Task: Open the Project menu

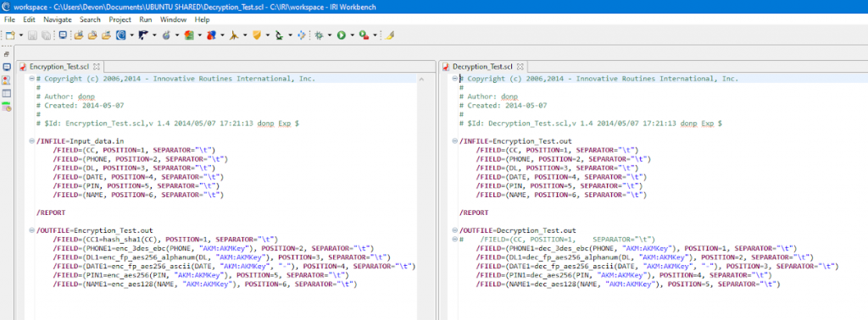Action: tap(120, 19)
